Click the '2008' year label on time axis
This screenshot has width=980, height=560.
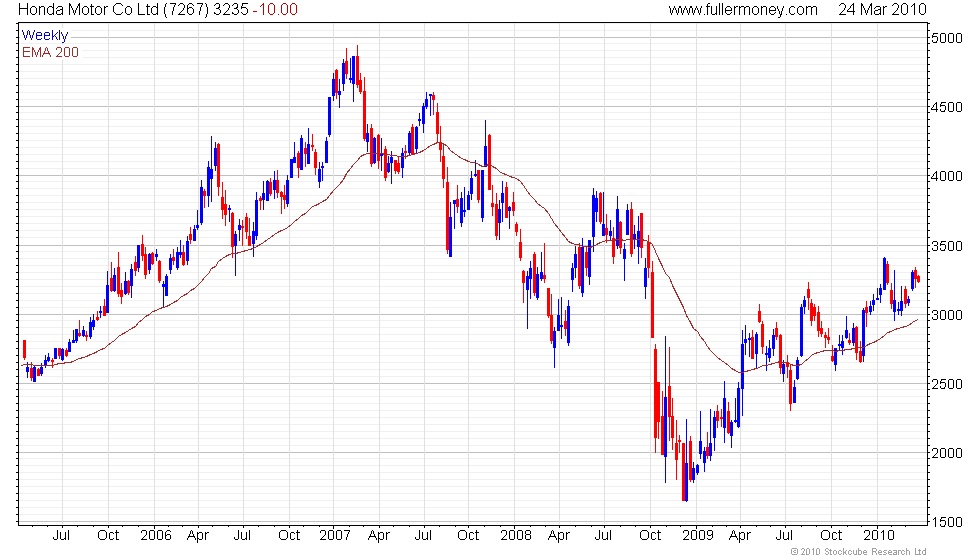click(516, 536)
